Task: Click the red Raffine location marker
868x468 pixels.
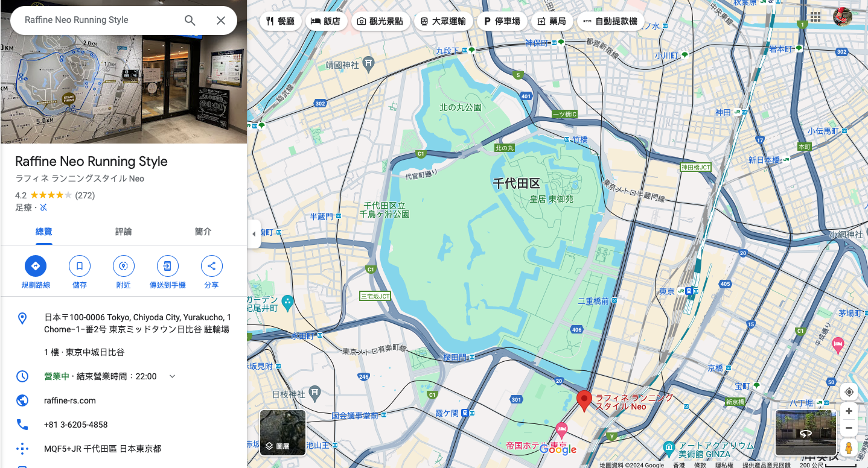Action: click(584, 400)
